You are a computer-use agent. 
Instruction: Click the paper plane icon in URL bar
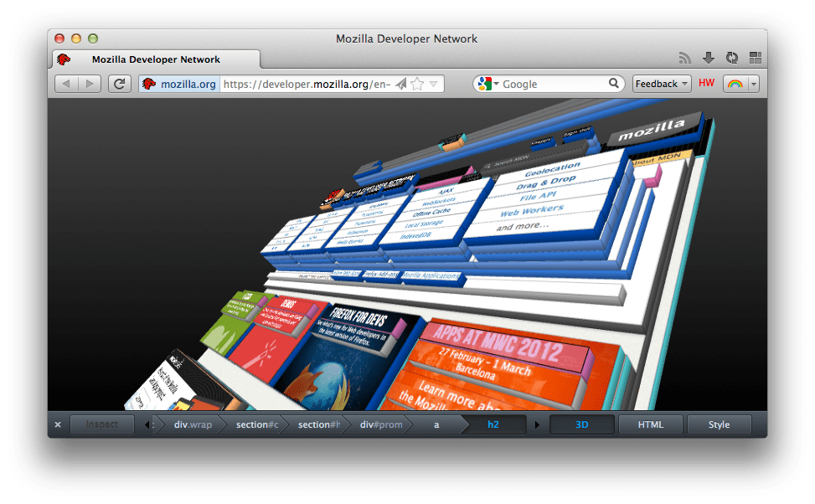pos(400,84)
